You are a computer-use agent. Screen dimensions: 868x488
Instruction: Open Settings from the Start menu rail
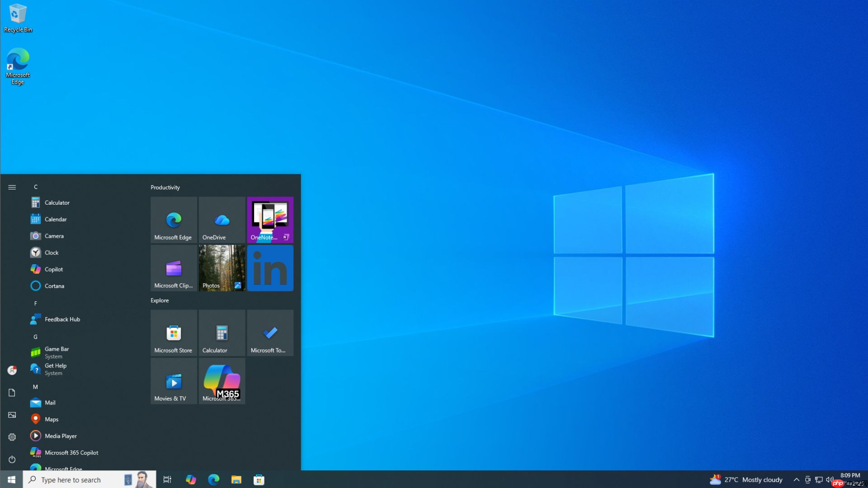pos(12,436)
